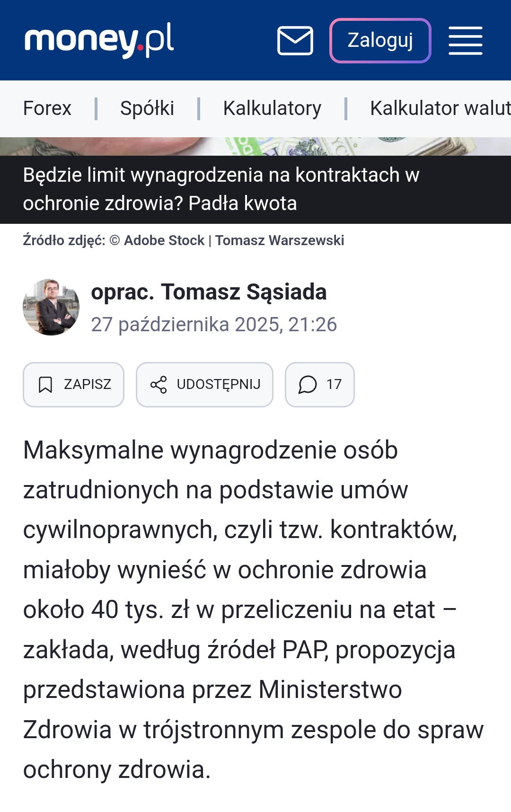Go to the Forex section

47,108
